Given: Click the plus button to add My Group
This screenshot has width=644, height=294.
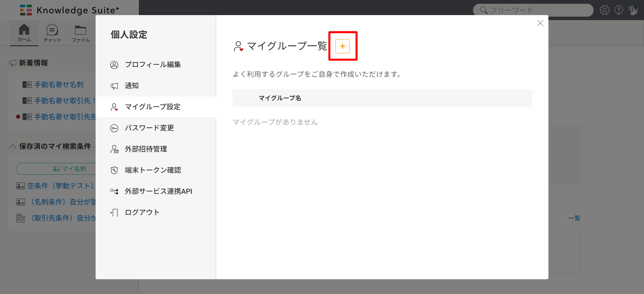Looking at the screenshot, I should click(342, 46).
